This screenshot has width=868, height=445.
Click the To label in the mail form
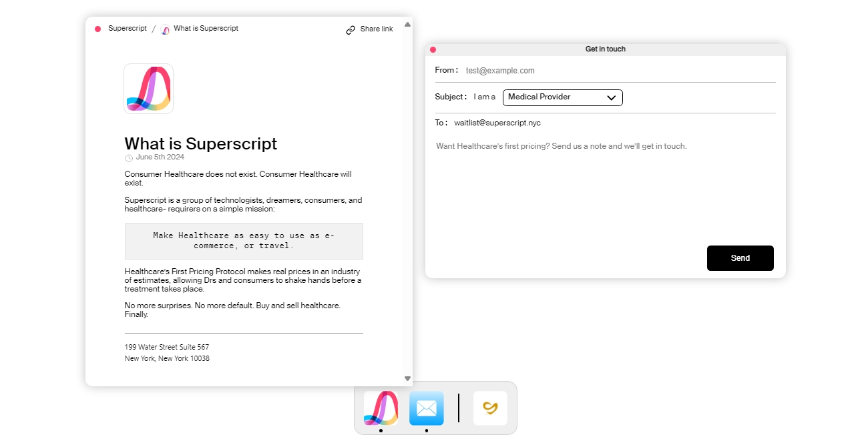coord(441,123)
